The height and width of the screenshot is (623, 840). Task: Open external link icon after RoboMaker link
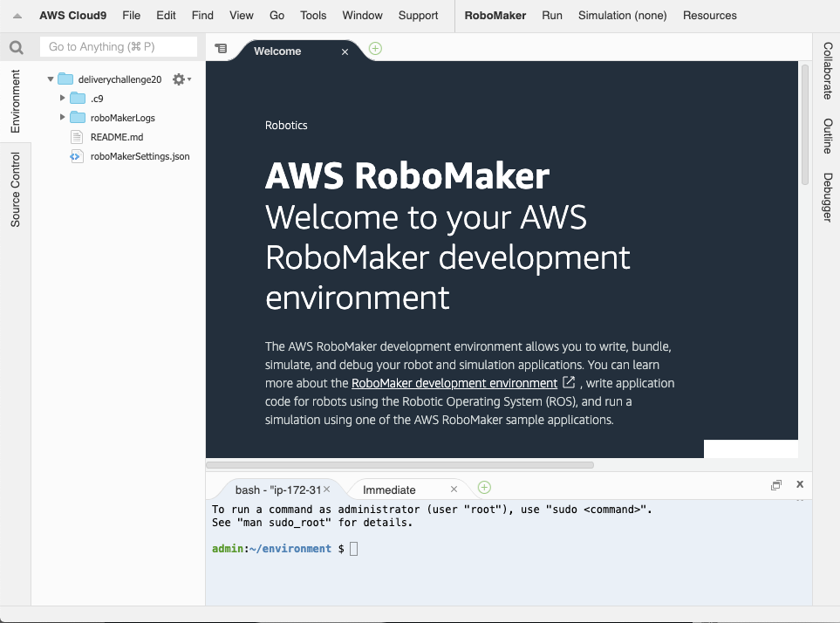click(x=569, y=382)
